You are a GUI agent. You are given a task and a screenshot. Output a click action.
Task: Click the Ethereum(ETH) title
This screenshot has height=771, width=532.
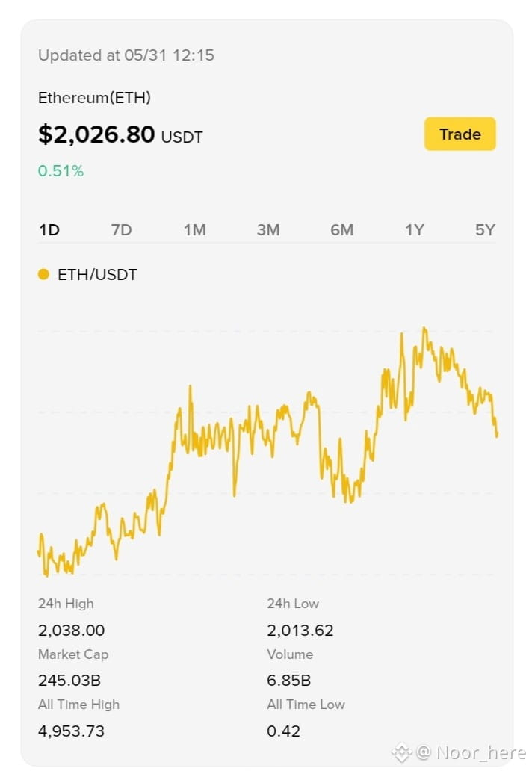pos(94,97)
